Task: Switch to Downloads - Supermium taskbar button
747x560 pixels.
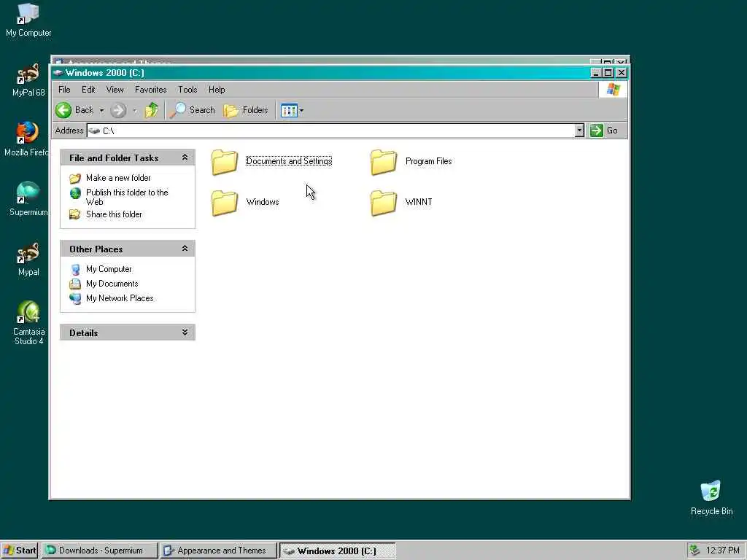Action: tap(99, 551)
